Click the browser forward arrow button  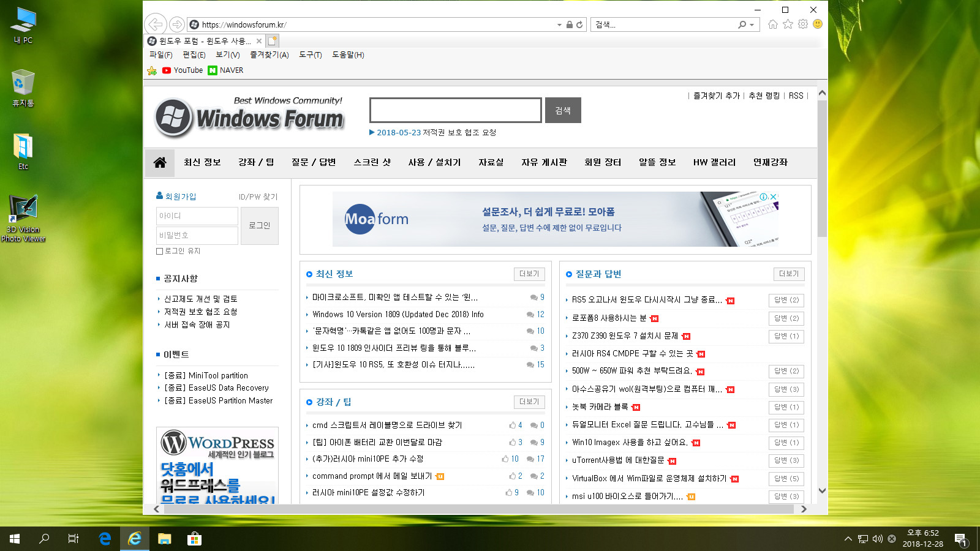pos(176,24)
